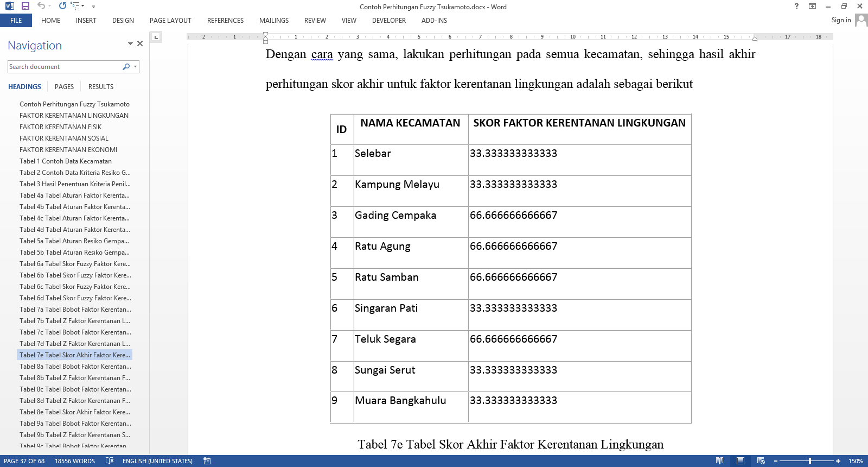Close the Navigation pane
The height and width of the screenshot is (467, 868).
[140, 43]
